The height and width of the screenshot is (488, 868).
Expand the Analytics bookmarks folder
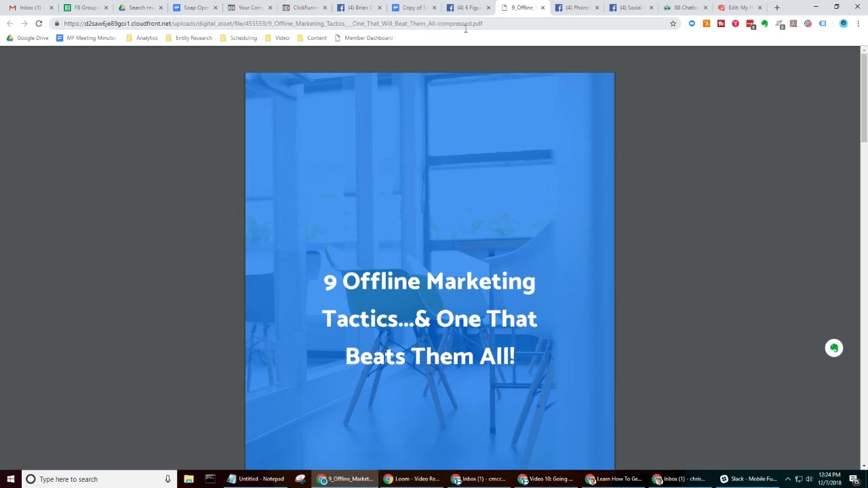pos(142,38)
